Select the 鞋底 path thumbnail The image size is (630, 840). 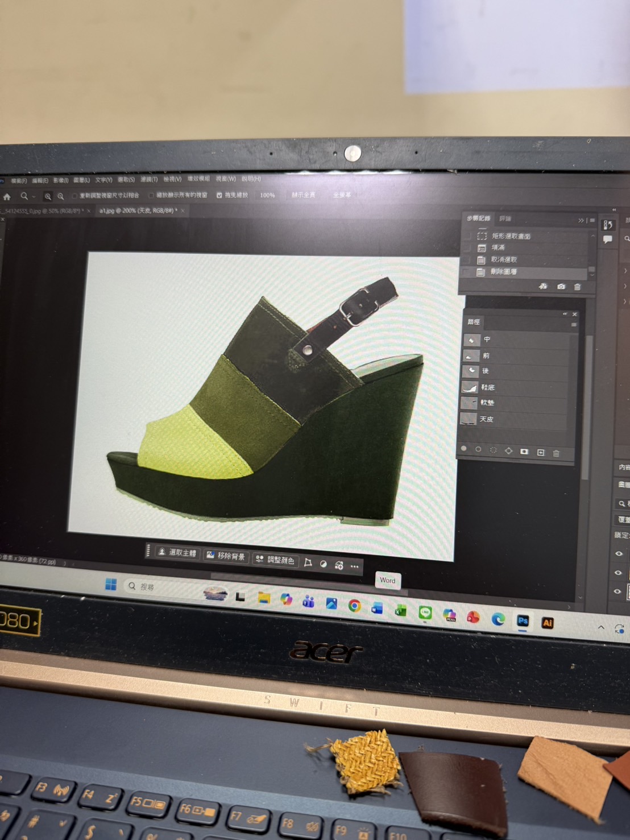[469, 387]
